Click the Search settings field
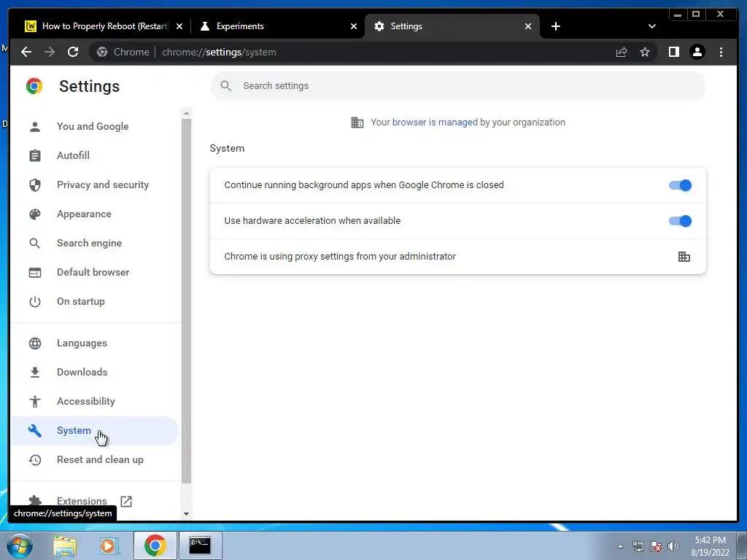The image size is (747, 560). 458,86
